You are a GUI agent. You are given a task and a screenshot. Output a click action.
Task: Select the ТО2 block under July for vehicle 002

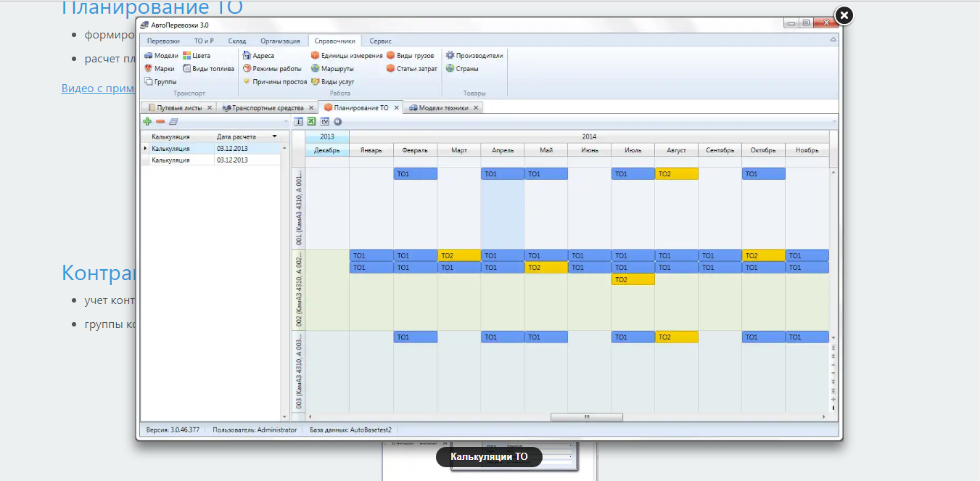(633, 279)
